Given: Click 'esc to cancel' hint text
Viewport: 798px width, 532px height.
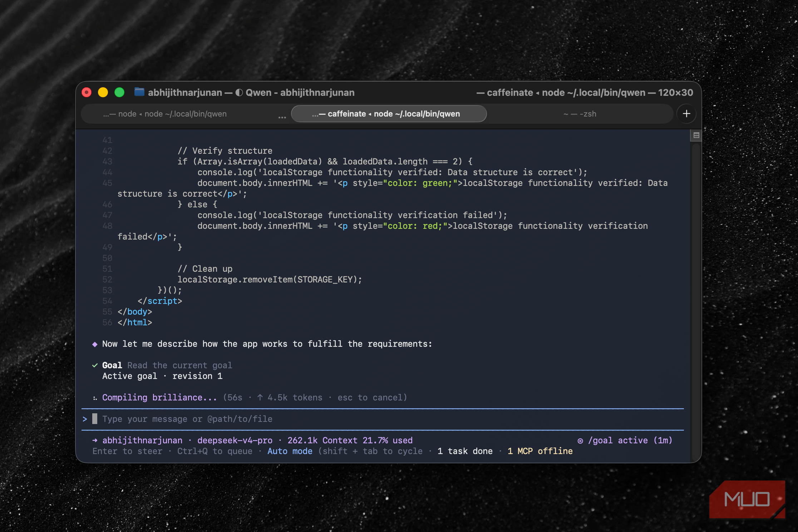Looking at the screenshot, I should (x=370, y=398).
